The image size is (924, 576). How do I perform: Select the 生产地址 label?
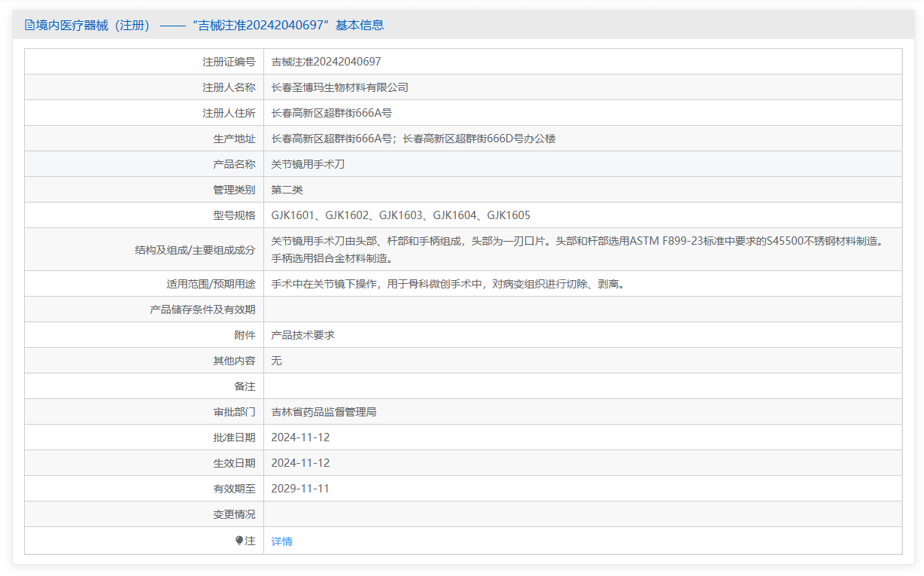tap(234, 139)
